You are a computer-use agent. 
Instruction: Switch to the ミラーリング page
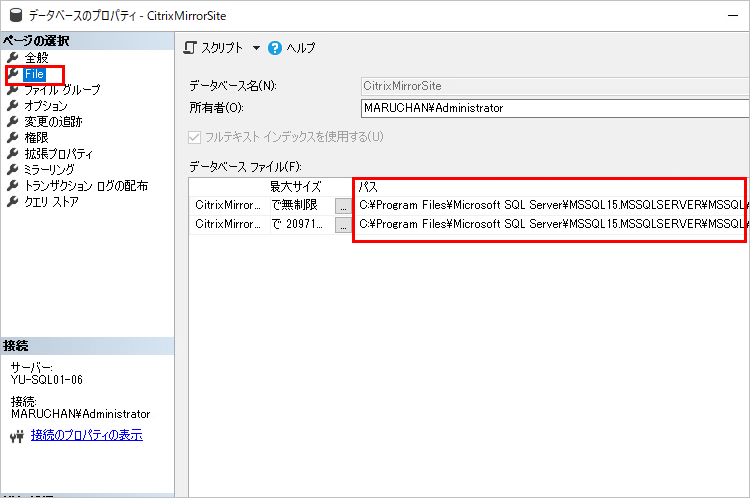[49, 169]
